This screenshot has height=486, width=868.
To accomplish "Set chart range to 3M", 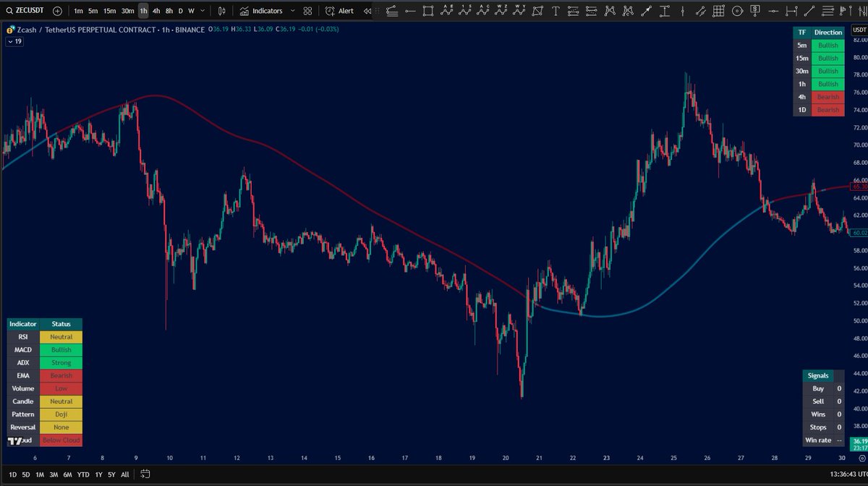I will [54, 474].
